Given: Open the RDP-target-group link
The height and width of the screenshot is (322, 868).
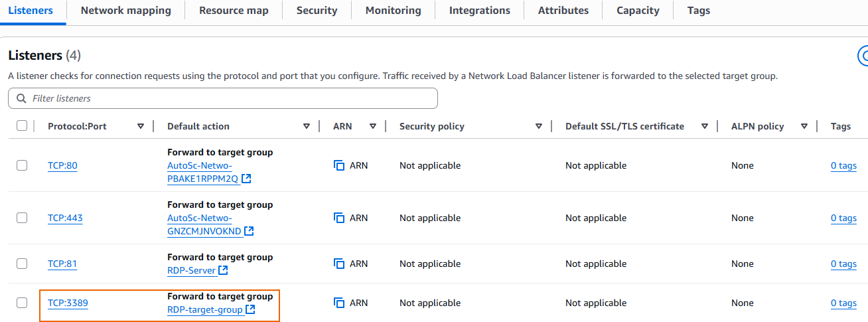Looking at the screenshot, I should 204,309.
